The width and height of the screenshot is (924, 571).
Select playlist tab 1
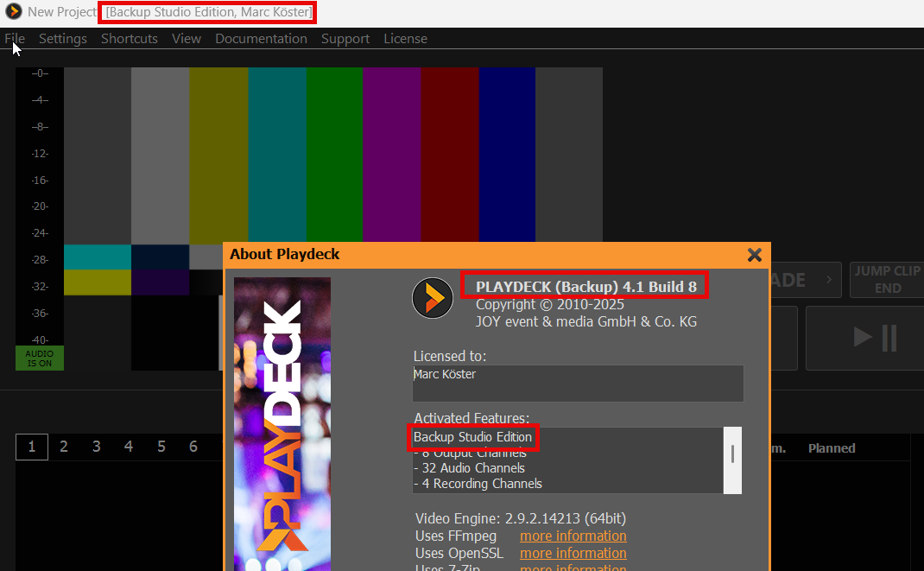coord(32,447)
